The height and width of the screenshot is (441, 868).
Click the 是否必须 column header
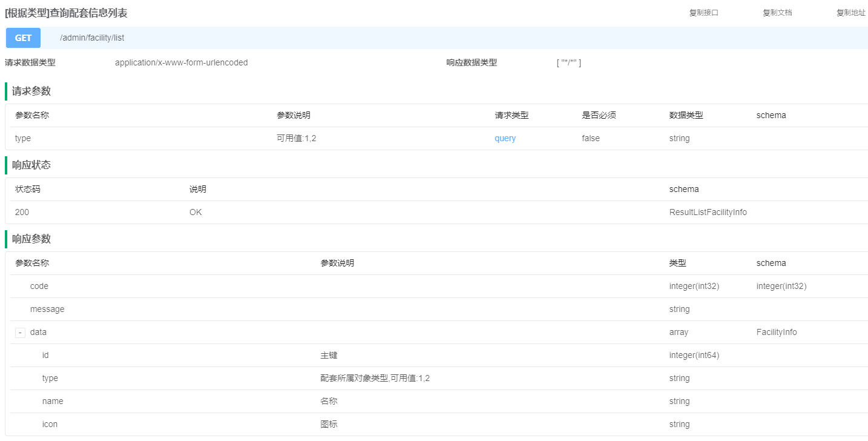pos(599,115)
